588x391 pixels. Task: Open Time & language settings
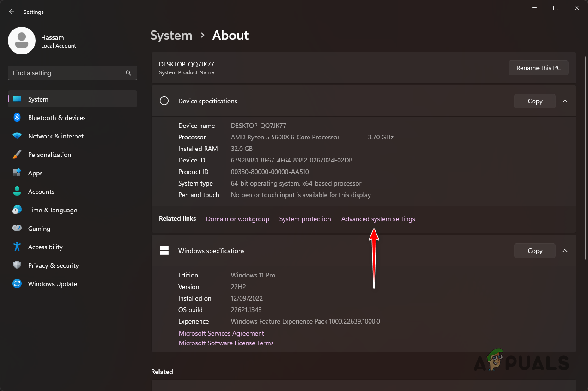point(52,210)
